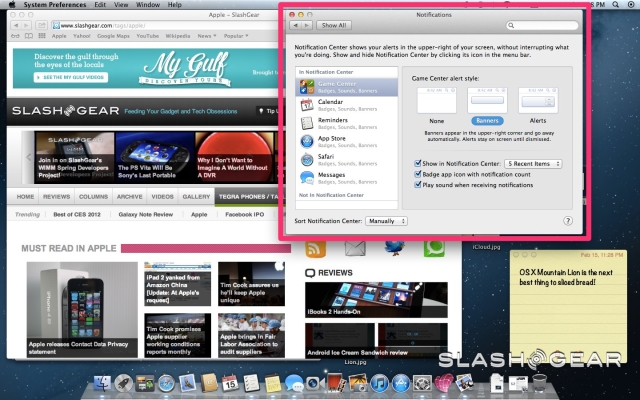The height and width of the screenshot is (400, 640).
Task: Switch to SlashGear GALLERY tab
Action: click(x=196, y=196)
